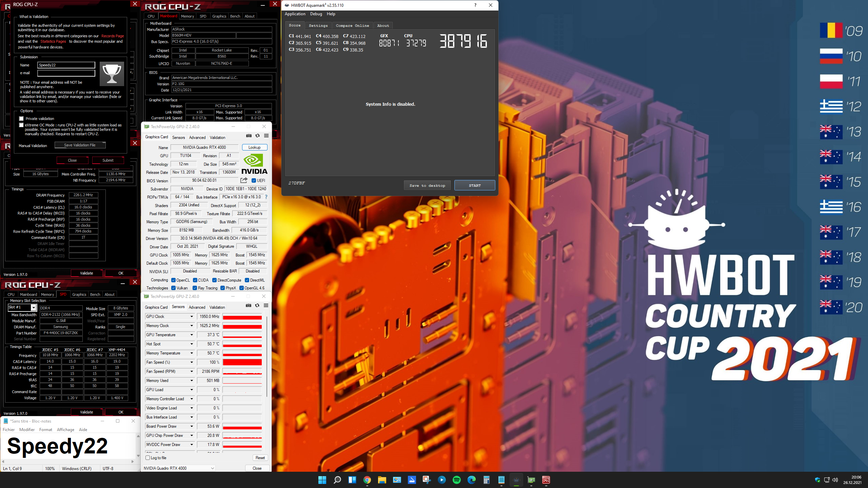The width and height of the screenshot is (868, 488).
Task: Expand the Board Power Draw sensor dropdown
Action: point(192,426)
